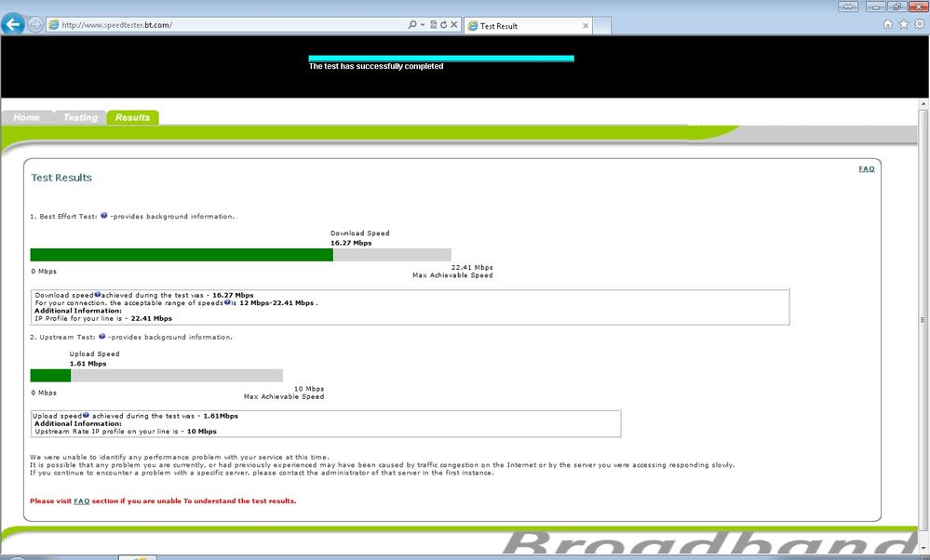Click the '1.61 Mbps' value above upload bar
Viewport: 930px width, 560px height.
click(88, 364)
